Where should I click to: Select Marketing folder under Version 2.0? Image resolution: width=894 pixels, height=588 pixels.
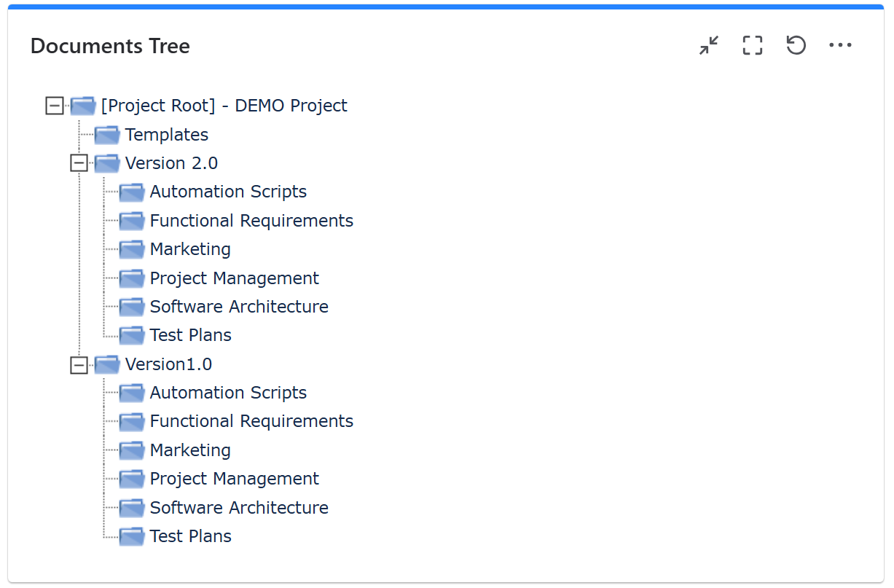pos(189,249)
